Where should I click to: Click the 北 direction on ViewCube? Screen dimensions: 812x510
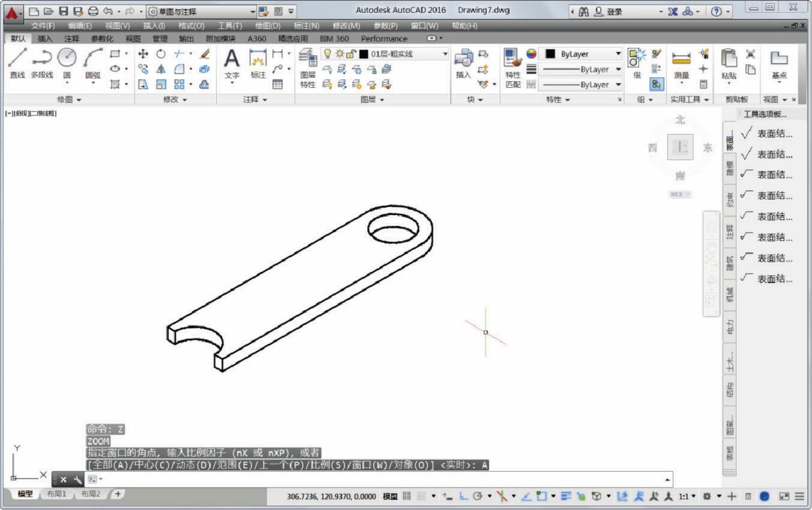pyautogui.click(x=680, y=120)
